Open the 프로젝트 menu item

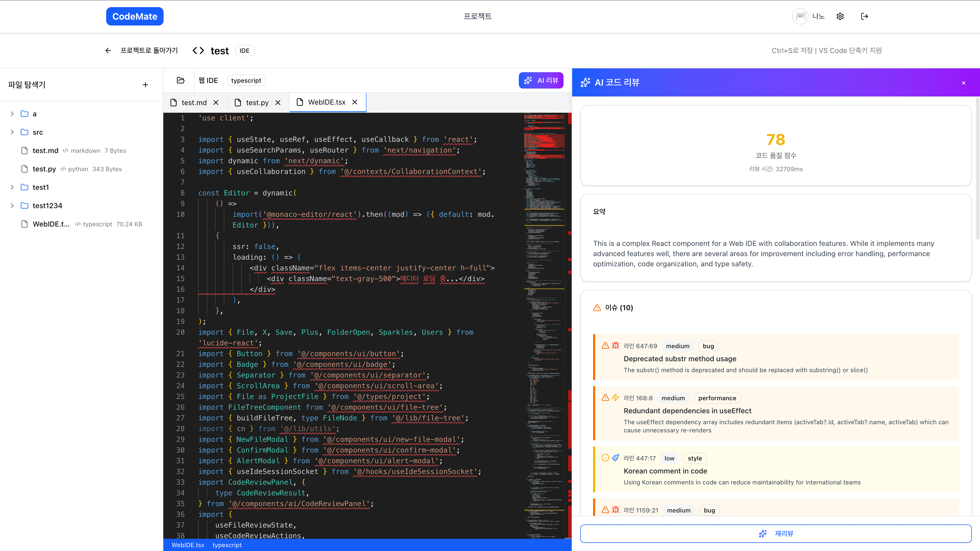tap(477, 16)
